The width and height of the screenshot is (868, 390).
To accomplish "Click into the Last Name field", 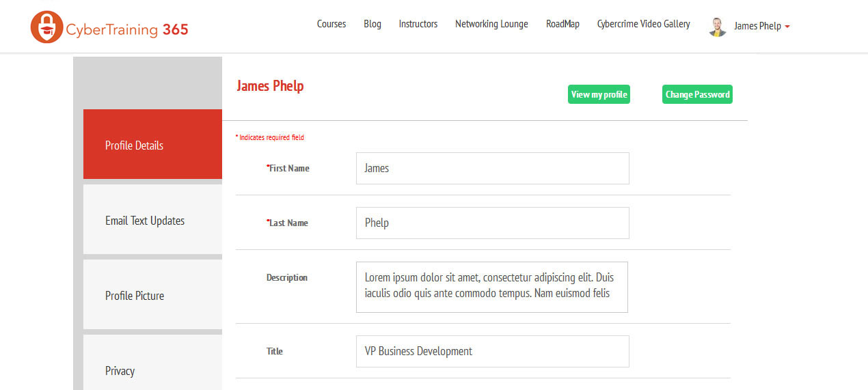I will click(492, 223).
